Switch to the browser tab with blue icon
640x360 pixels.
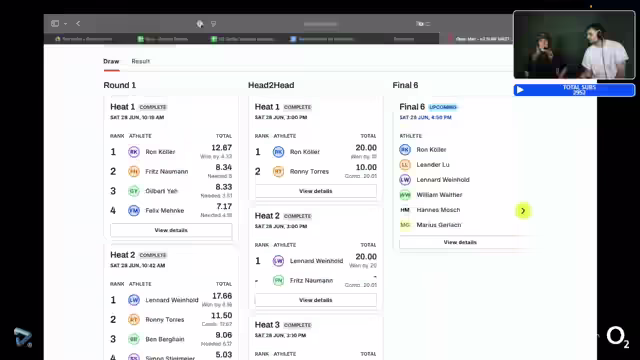pyautogui.click(x=322, y=39)
